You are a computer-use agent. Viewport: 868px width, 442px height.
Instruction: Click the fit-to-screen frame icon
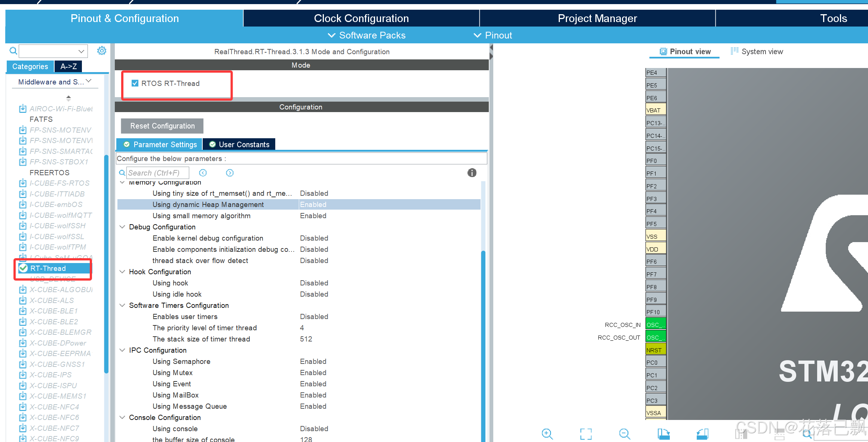[x=586, y=433]
